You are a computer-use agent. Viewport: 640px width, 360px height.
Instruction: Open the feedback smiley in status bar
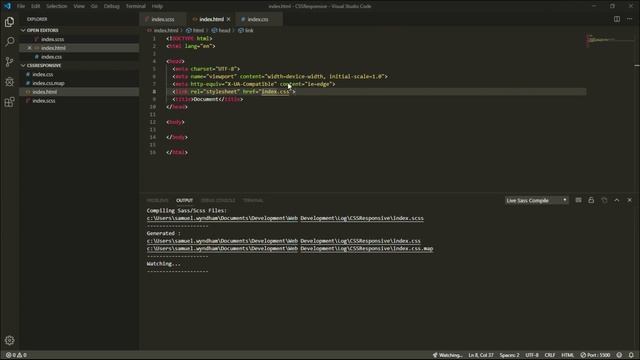pos(619,355)
